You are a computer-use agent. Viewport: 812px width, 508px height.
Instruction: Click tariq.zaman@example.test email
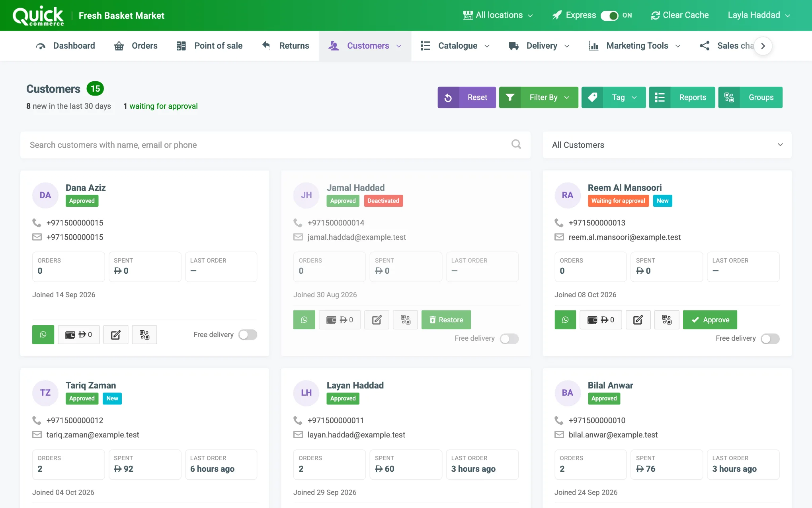[x=93, y=435]
